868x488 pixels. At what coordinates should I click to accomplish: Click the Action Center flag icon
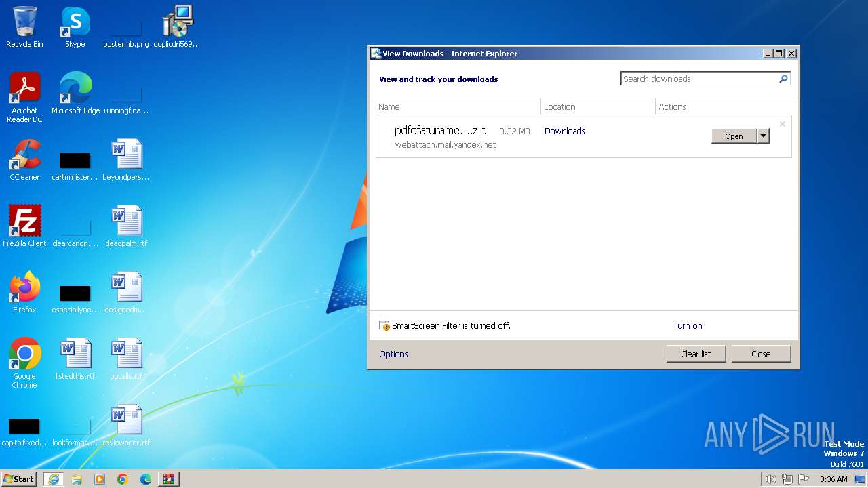(x=804, y=479)
